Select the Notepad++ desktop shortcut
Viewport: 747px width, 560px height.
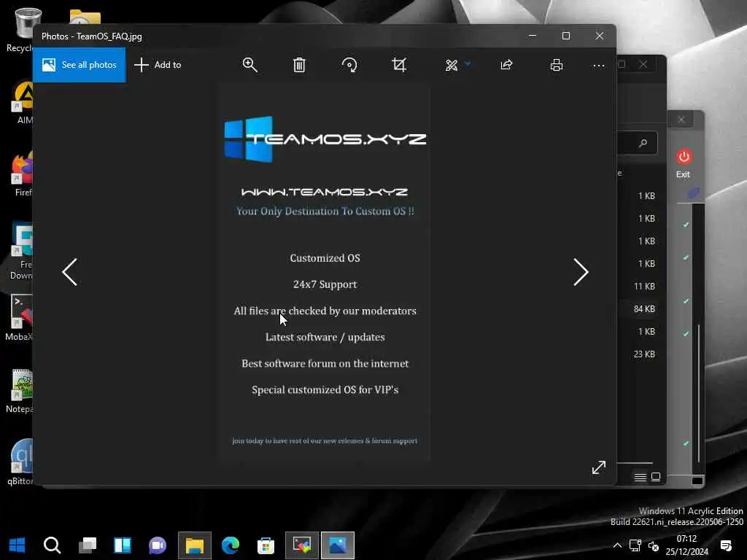[20, 391]
